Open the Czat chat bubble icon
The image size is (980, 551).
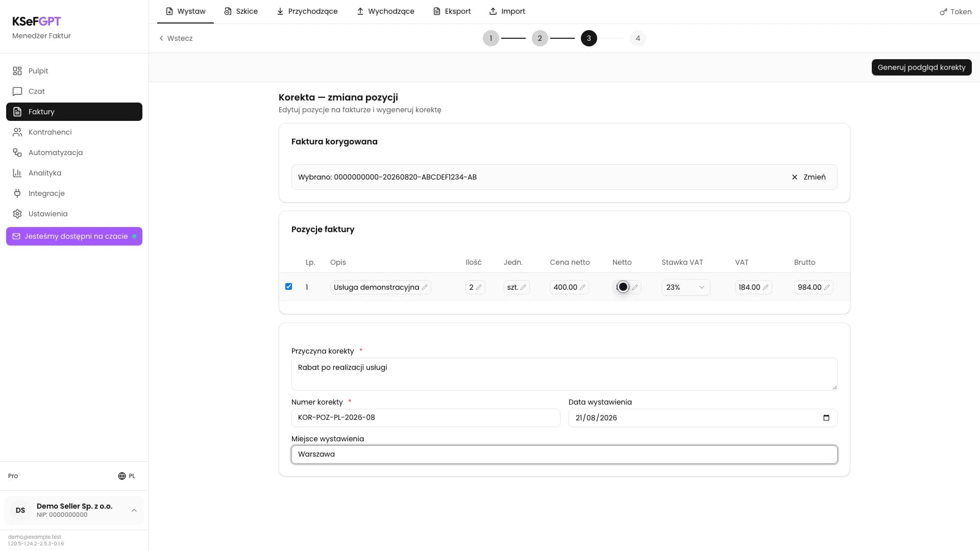pyautogui.click(x=17, y=91)
